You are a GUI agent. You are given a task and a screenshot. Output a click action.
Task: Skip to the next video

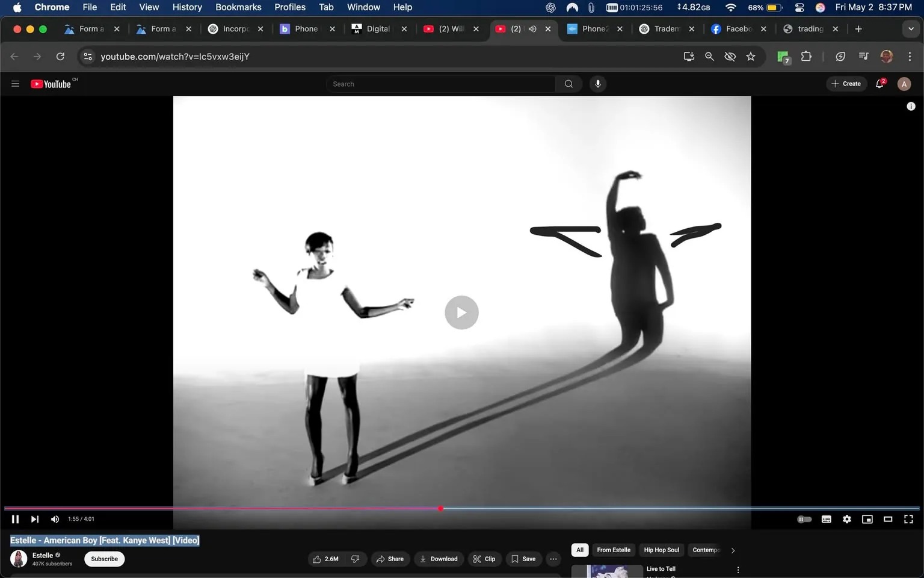coord(34,518)
